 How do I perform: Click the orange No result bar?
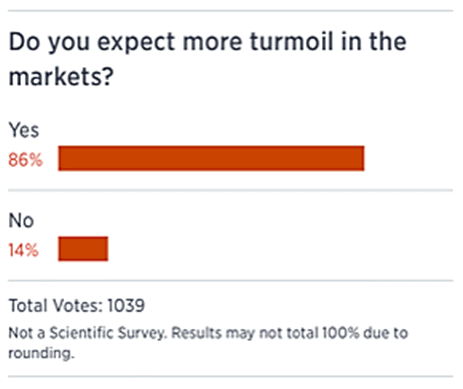tap(83, 249)
